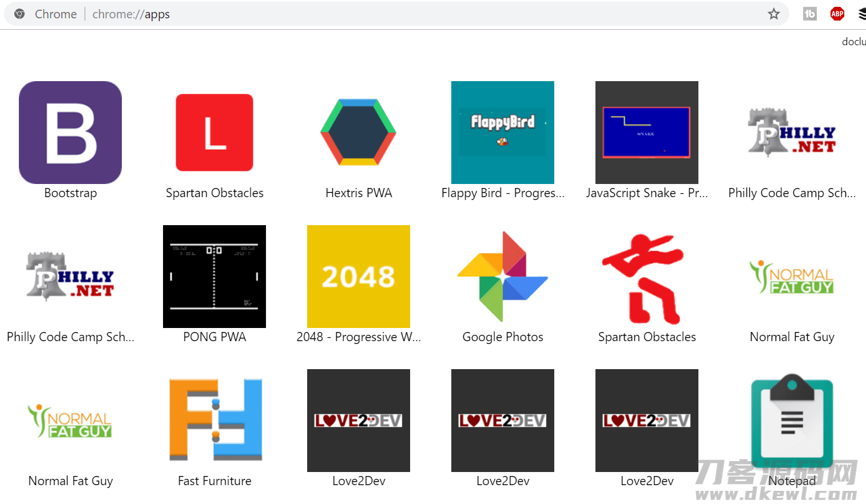Screen dimensions: 866x504
Task: Open the 2048 Progressive Web App
Action: [359, 277]
